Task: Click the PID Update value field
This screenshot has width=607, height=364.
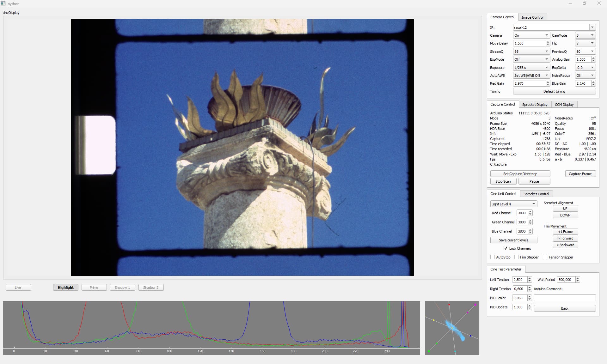Action: point(520,307)
